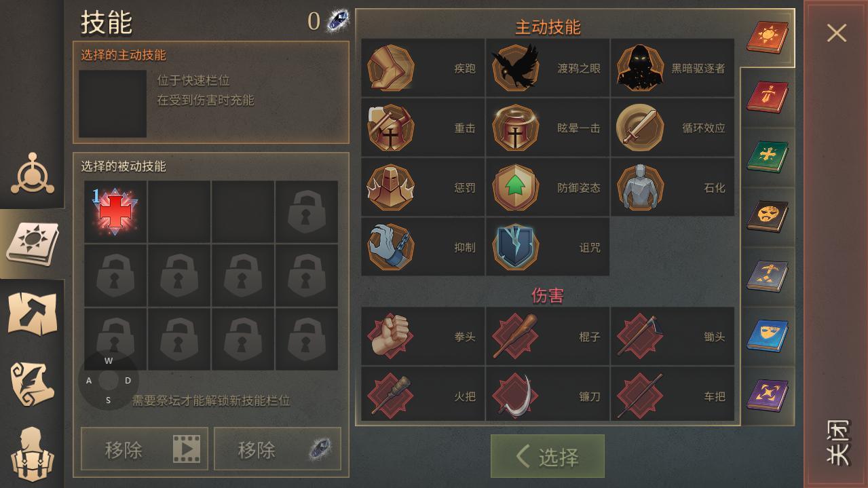The image size is (868, 488).
Task: Choose the 防御姿态 defense stance skill
Action: tap(548, 187)
